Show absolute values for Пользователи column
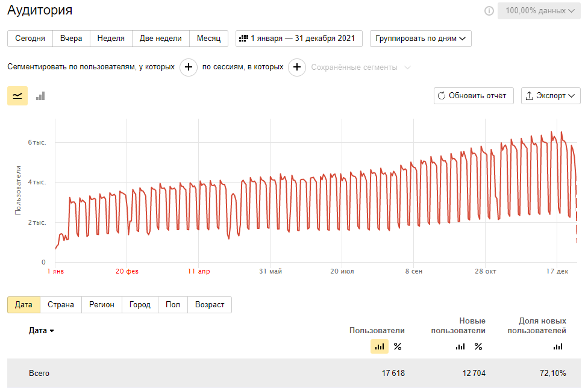This screenshot has width=588, height=388. coord(380,346)
